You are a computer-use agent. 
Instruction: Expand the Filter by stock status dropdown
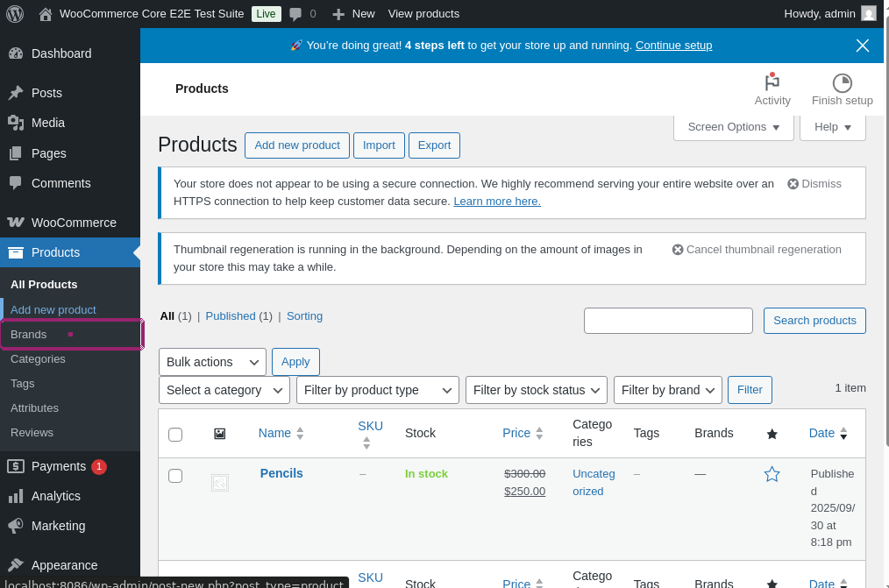tap(536, 390)
